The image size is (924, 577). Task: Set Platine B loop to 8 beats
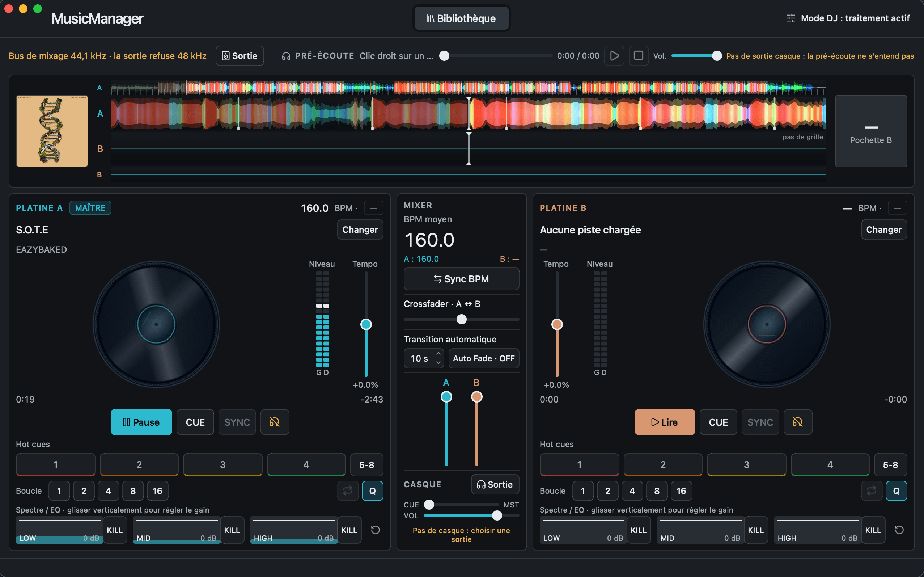click(x=657, y=491)
